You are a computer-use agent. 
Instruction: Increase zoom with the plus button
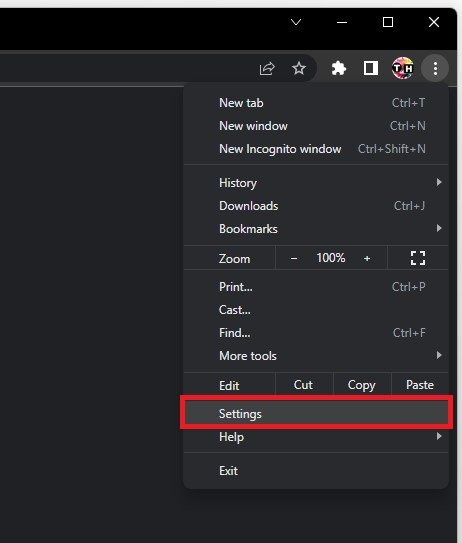(367, 258)
